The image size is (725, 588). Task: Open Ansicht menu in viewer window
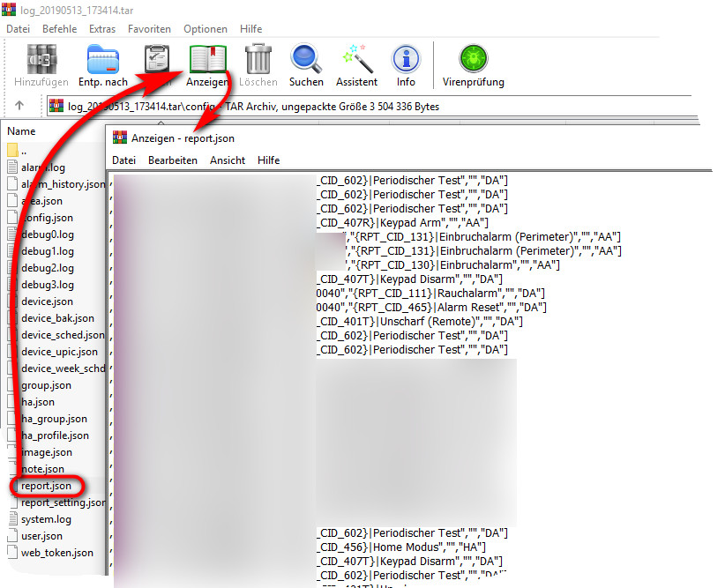228,160
